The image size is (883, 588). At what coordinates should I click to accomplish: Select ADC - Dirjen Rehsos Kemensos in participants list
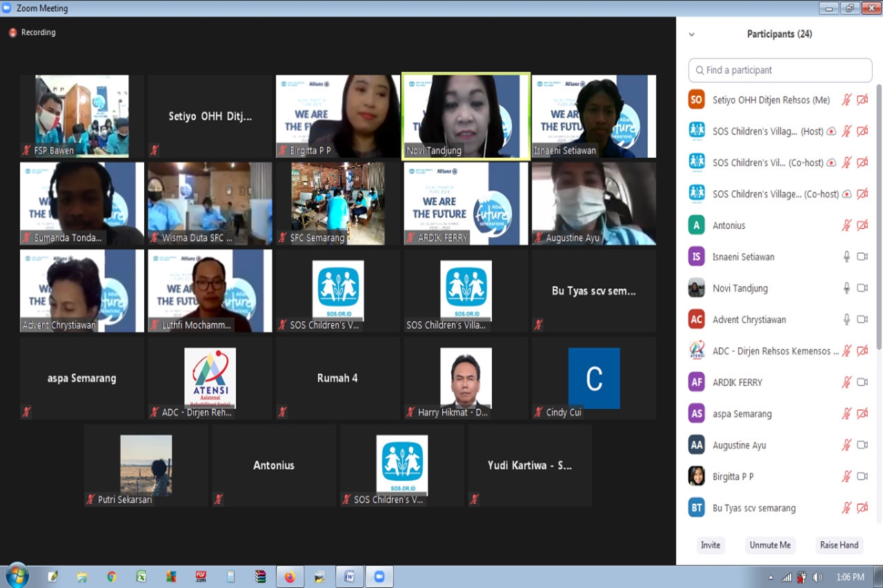(x=780, y=351)
